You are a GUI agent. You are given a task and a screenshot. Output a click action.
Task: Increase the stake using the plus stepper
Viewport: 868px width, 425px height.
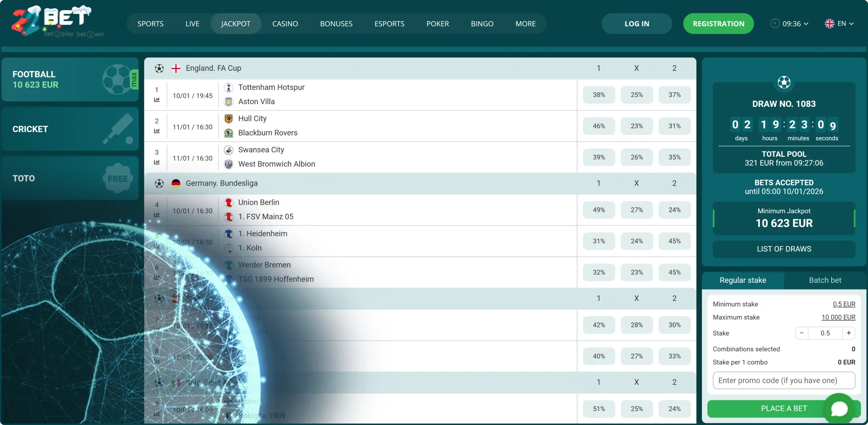pyautogui.click(x=849, y=333)
